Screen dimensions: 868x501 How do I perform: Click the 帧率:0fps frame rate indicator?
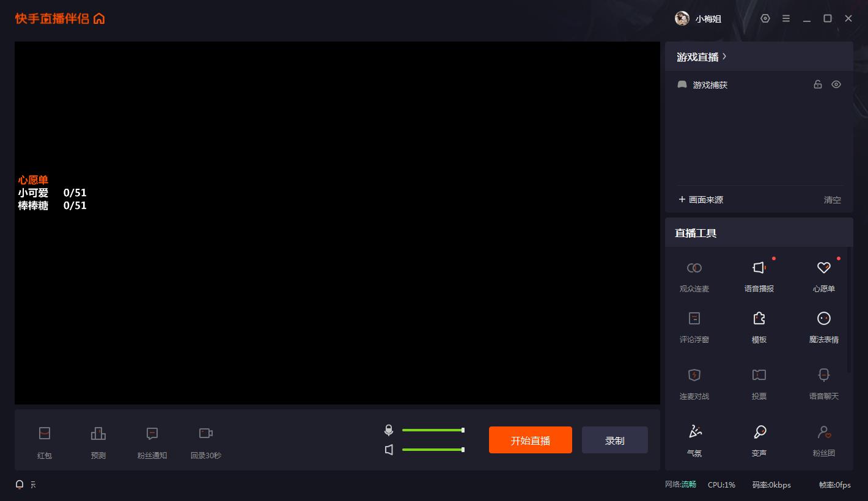[x=835, y=485]
